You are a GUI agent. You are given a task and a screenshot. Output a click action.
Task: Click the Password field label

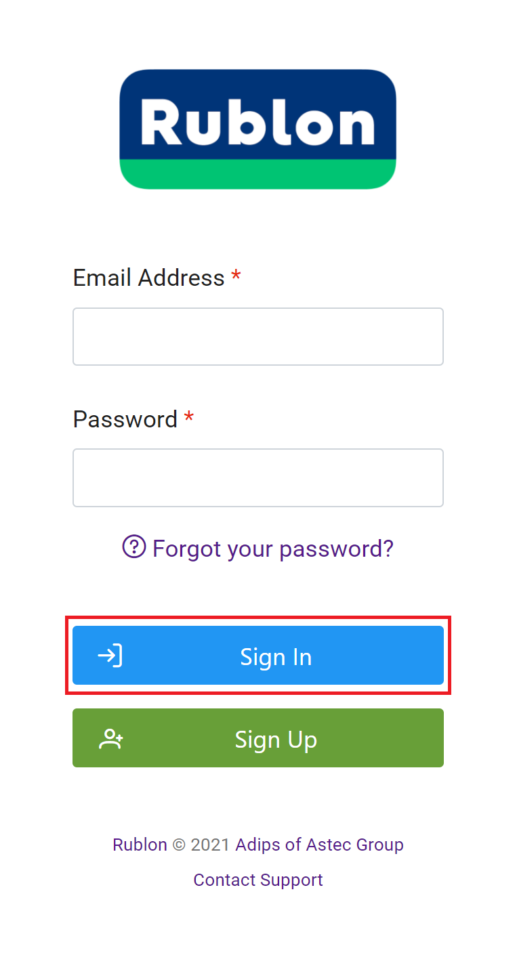pyautogui.click(x=125, y=419)
